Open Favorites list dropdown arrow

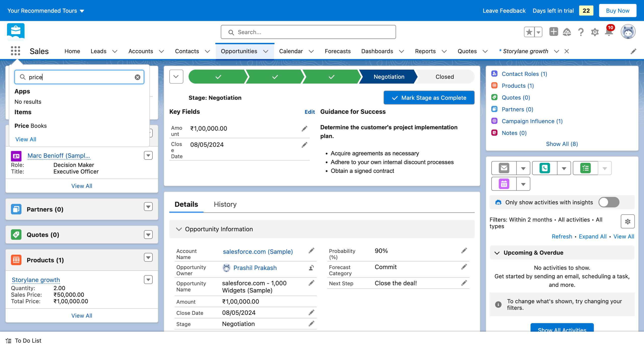[538, 32]
